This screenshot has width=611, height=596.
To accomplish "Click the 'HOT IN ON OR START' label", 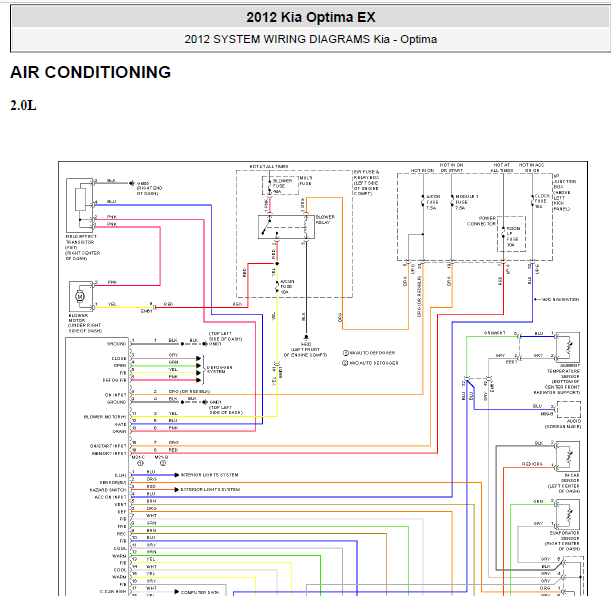I will [x=452, y=168].
